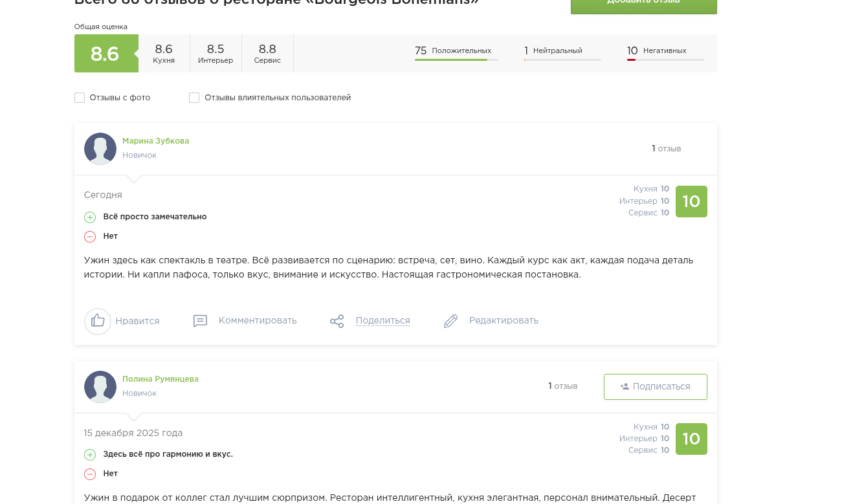The width and height of the screenshot is (842, 504).
Task: Click 'Здесь всё про гармонию и вкус.' text
Action: [x=168, y=454]
